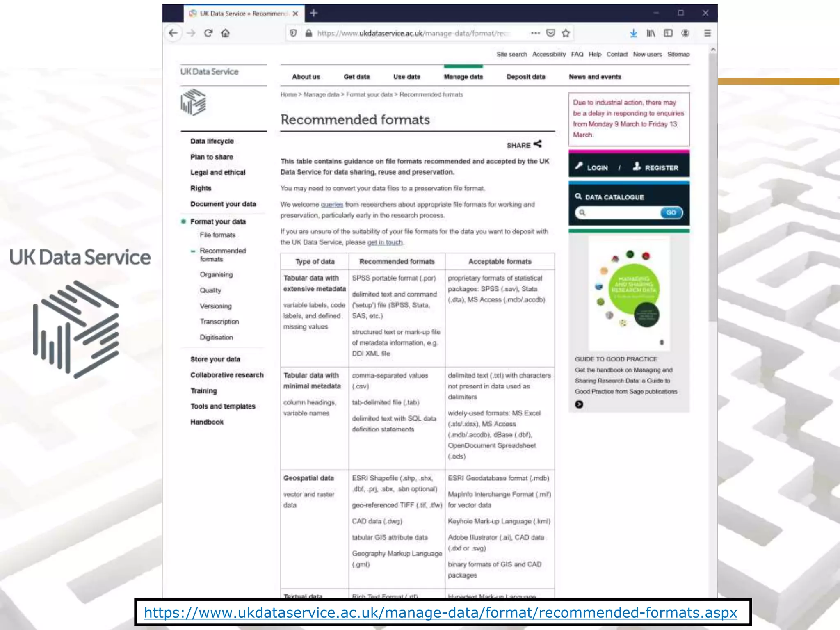Go to the browser Home icon
This screenshot has height=630, width=840.
click(x=226, y=33)
